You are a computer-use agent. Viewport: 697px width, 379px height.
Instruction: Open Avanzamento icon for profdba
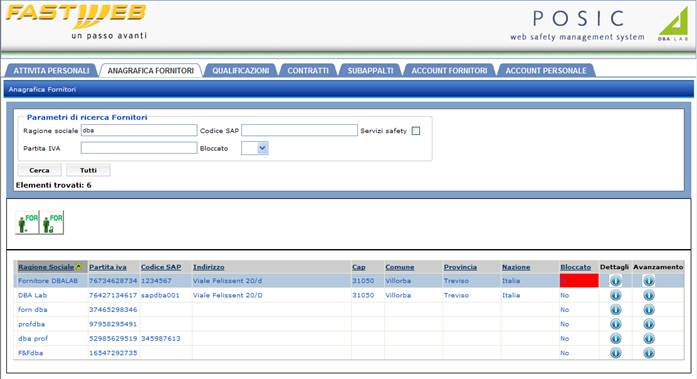pos(649,324)
